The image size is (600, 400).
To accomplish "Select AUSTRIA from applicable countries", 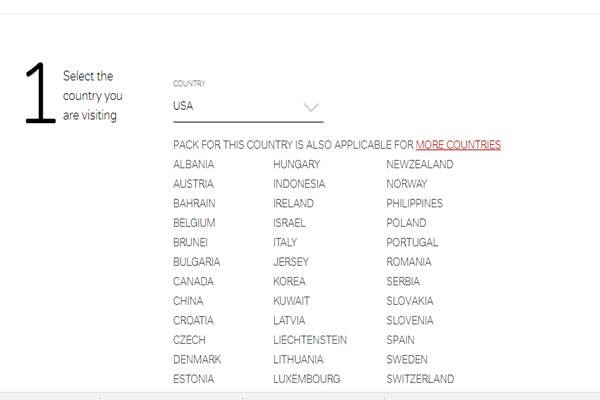I will (x=193, y=184).
